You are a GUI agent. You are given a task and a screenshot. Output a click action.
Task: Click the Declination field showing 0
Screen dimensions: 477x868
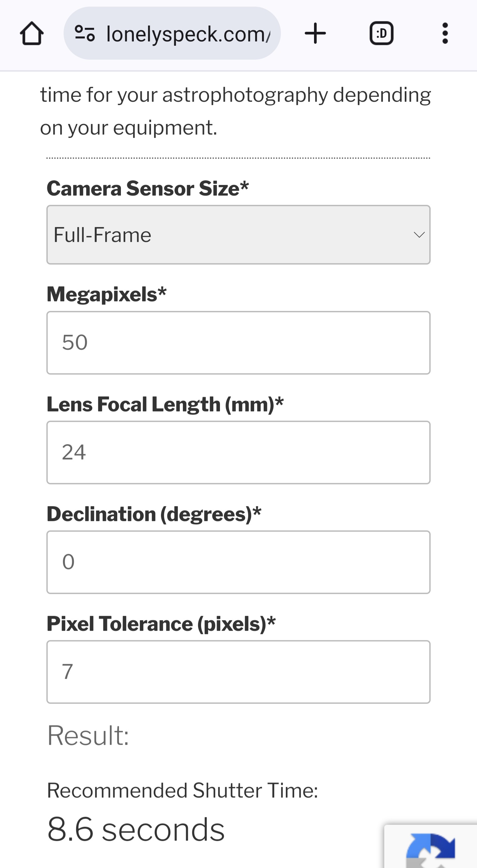pos(238,562)
